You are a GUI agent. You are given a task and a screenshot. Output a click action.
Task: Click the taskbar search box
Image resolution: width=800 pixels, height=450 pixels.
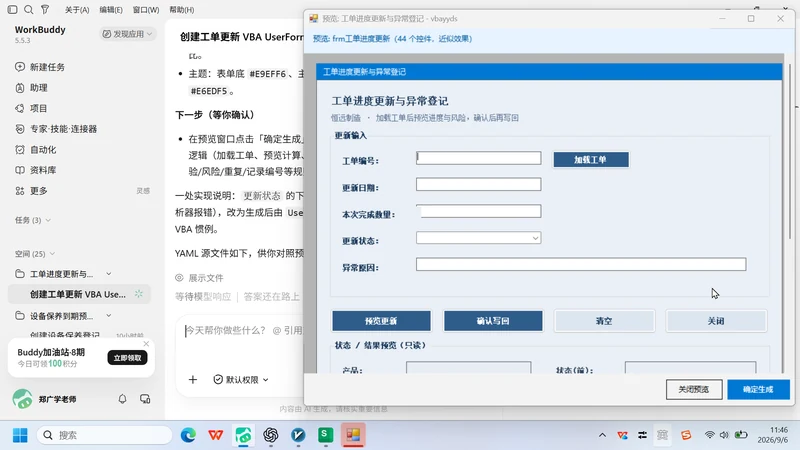[104, 435]
